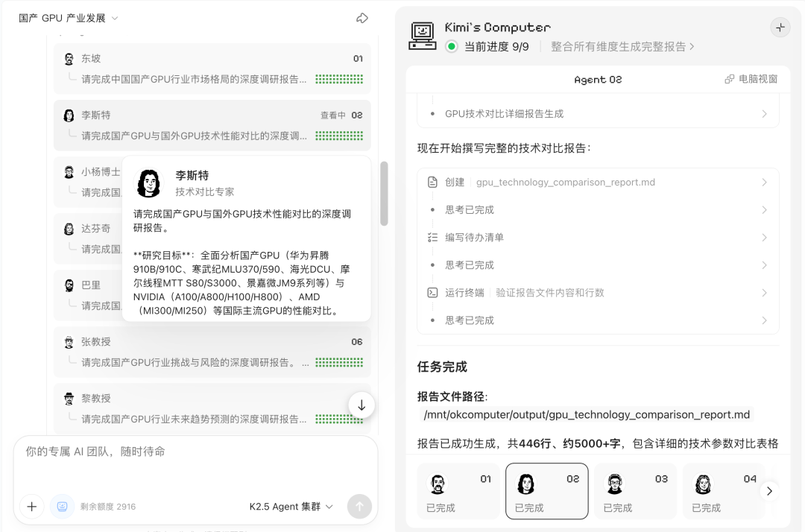Click the terminal icon beside 运行终端

432,293
